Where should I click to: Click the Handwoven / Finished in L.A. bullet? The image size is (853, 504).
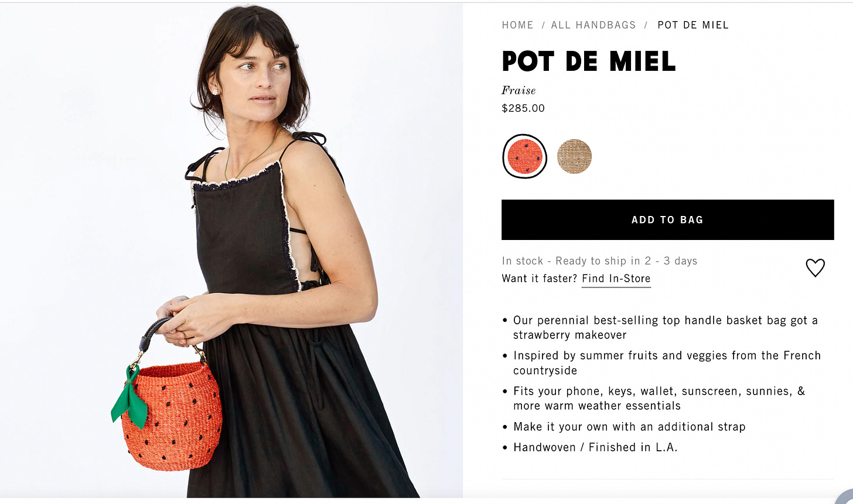(595, 447)
